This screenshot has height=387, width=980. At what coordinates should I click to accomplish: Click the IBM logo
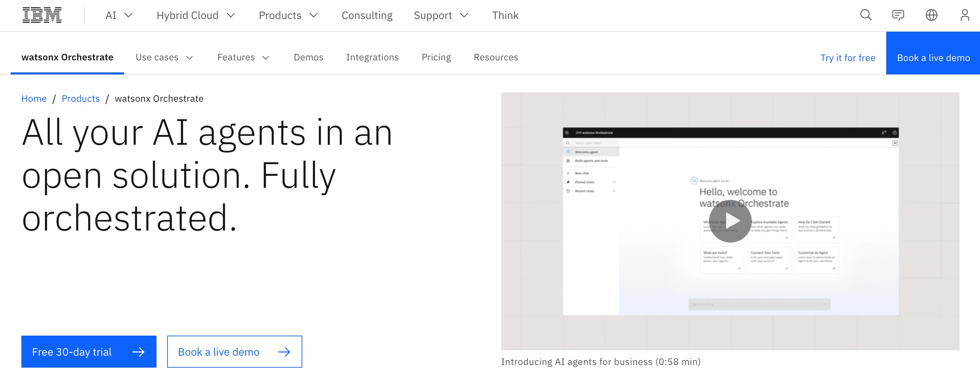[42, 15]
